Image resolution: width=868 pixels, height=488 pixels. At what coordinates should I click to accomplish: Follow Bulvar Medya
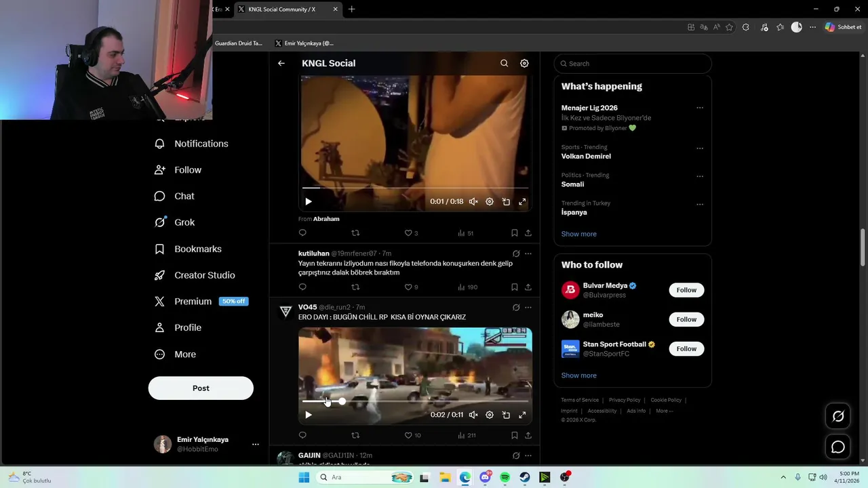pyautogui.click(x=686, y=290)
